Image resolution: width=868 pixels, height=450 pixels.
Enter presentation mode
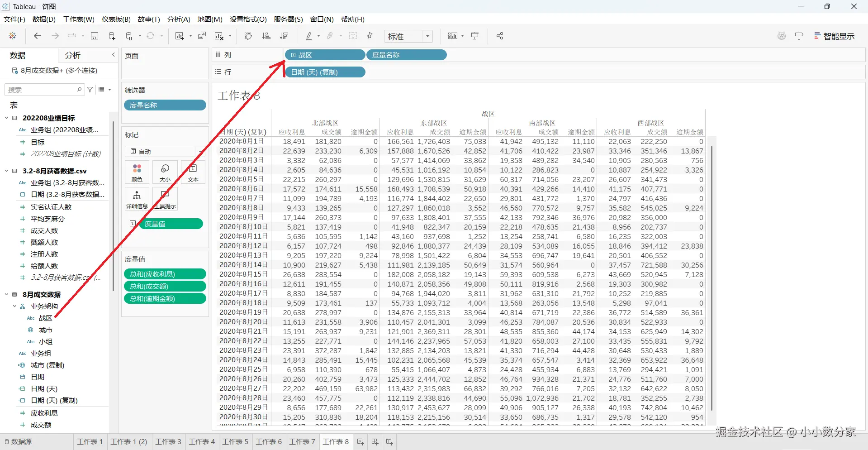[x=475, y=36]
